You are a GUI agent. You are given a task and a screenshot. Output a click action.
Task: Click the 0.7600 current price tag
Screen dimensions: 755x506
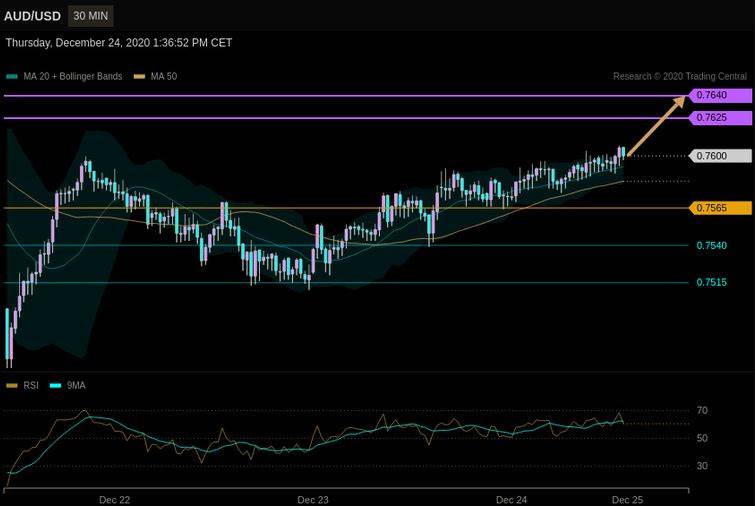720,156
